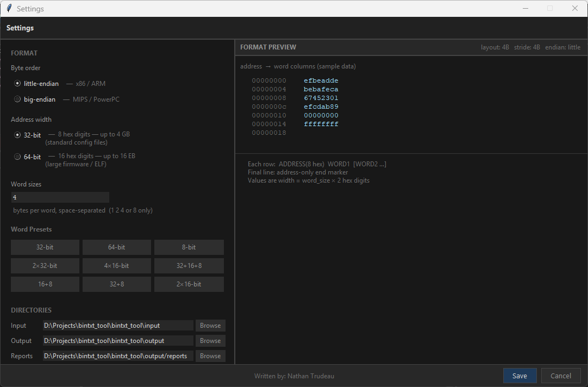The width and height of the screenshot is (588, 387).
Task: Click the Word Presets heading
Action: click(31, 229)
